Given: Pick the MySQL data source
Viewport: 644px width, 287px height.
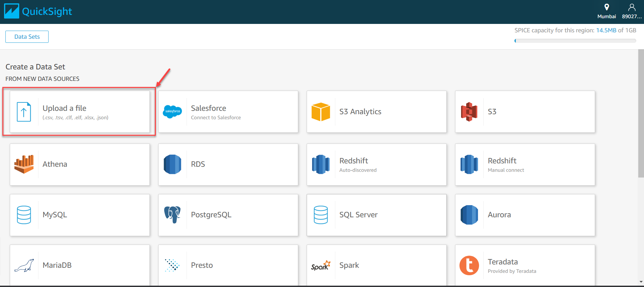Looking at the screenshot, I should coord(80,215).
